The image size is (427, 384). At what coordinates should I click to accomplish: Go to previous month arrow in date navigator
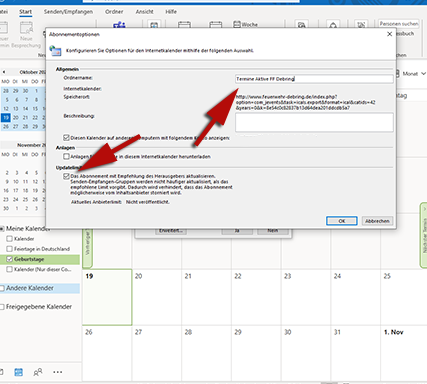click(4, 72)
